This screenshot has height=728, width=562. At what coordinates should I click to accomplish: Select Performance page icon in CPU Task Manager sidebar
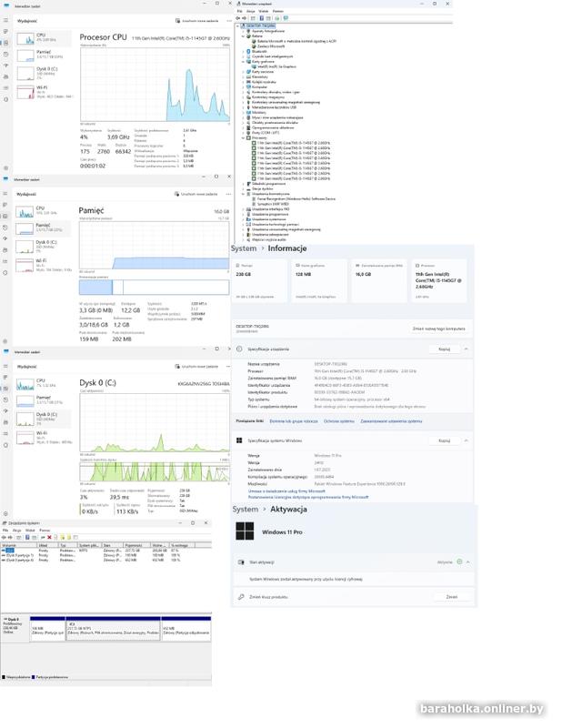coord(5,43)
